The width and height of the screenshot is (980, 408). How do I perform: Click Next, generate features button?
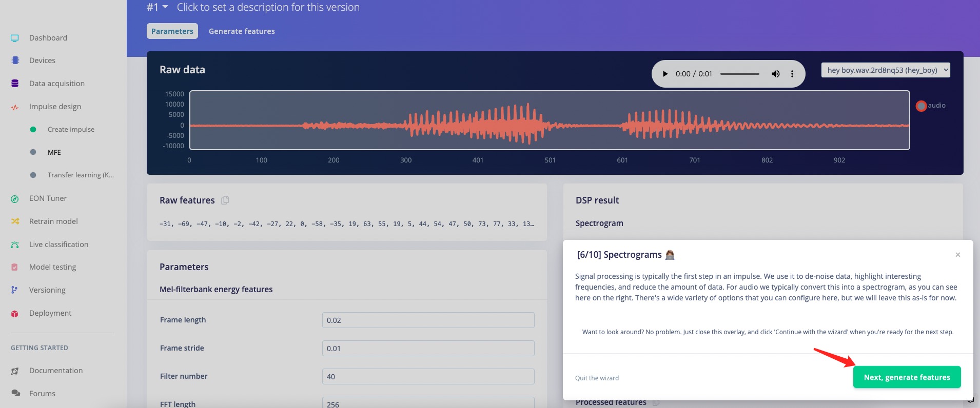pos(907,377)
